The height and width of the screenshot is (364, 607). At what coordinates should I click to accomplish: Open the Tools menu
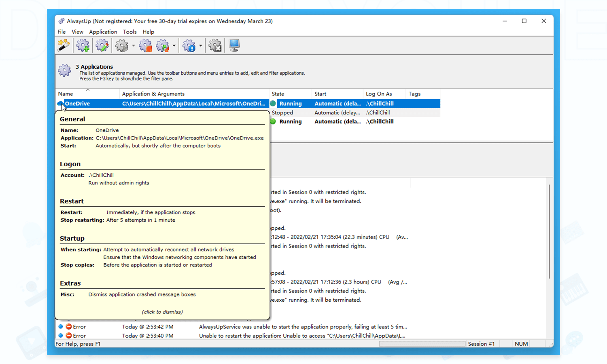[x=129, y=32]
